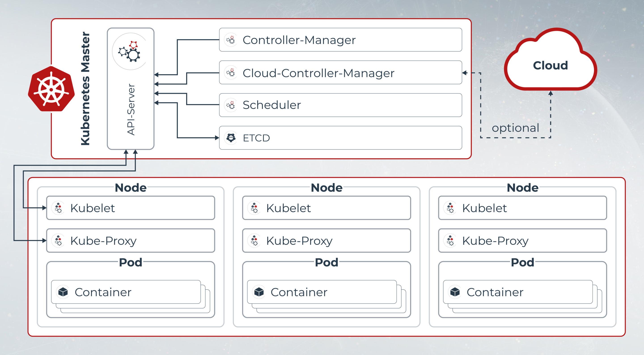
Task: Click the Container cube icon in third Node
Action: point(455,292)
